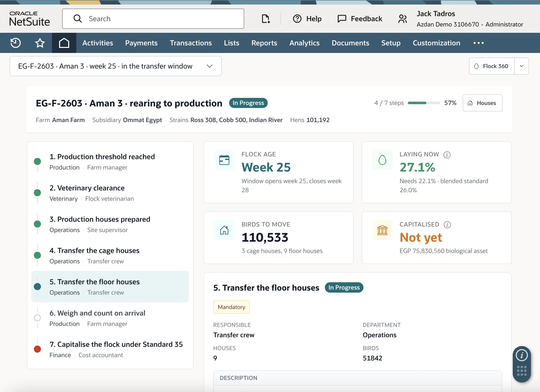Click the create new document icon
The width and height of the screenshot is (540, 392).
coord(265,19)
